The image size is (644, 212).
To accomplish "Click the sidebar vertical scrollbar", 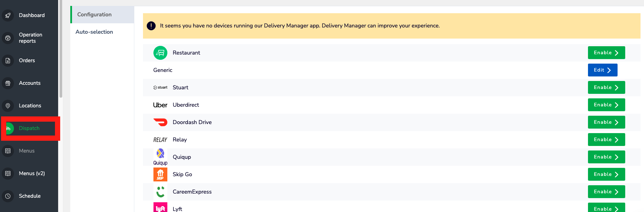I will [x=61, y=49].
